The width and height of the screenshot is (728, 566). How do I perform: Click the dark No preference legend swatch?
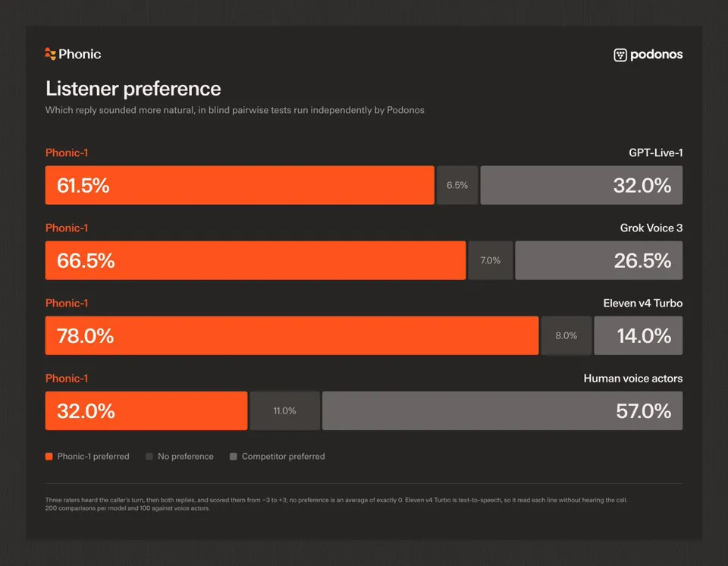coord(149,456)
